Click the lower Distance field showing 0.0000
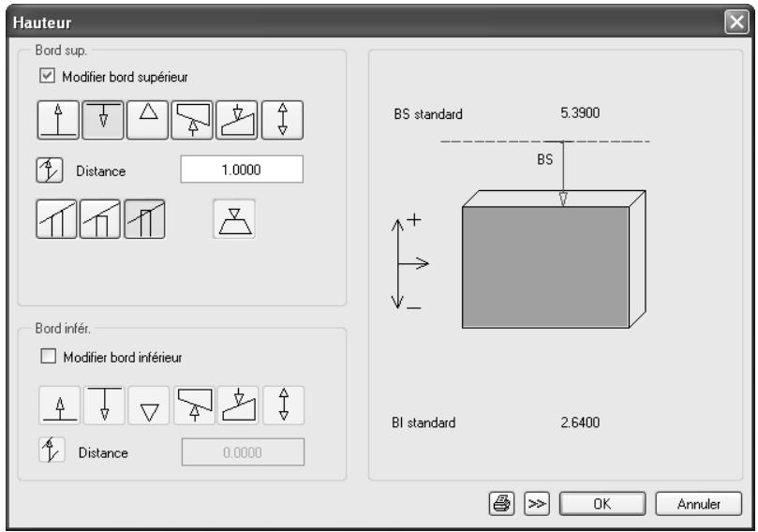 [x=244, y=452]
